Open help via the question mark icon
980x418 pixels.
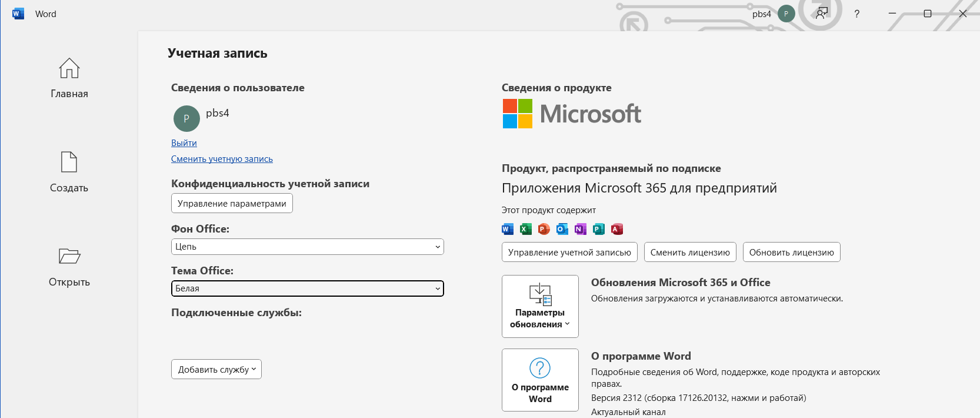(856, 14)
